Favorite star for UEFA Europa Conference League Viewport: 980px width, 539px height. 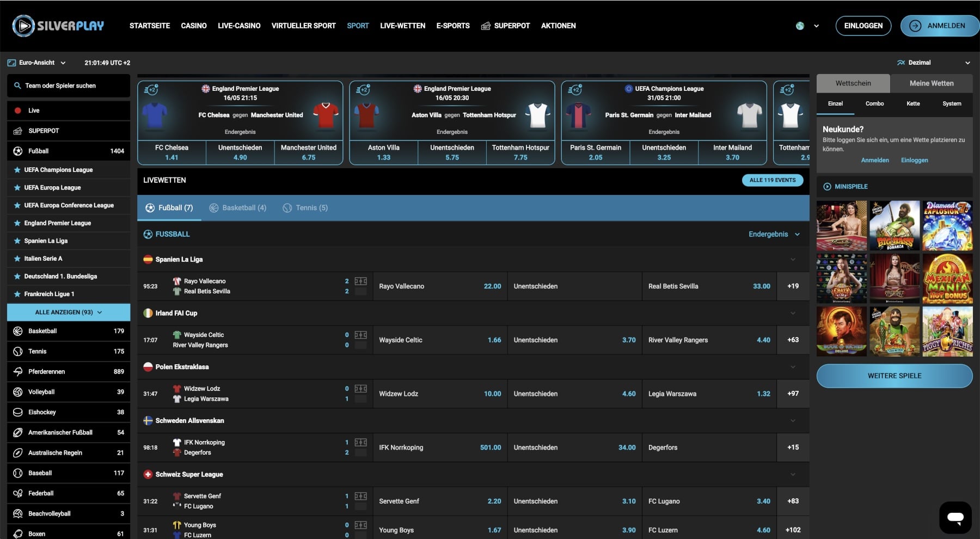click(17, 205)
